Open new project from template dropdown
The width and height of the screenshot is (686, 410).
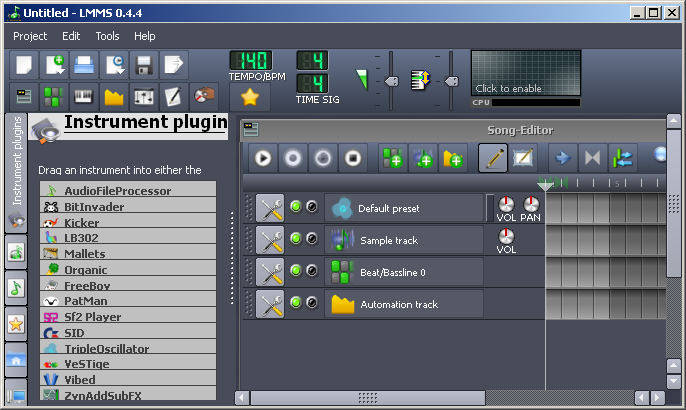tap(54, 66)
